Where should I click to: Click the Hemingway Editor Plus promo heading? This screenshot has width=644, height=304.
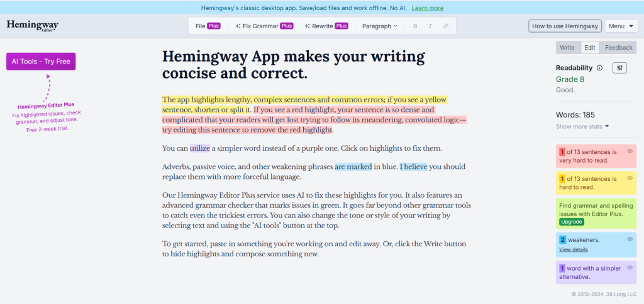point(46,106)
